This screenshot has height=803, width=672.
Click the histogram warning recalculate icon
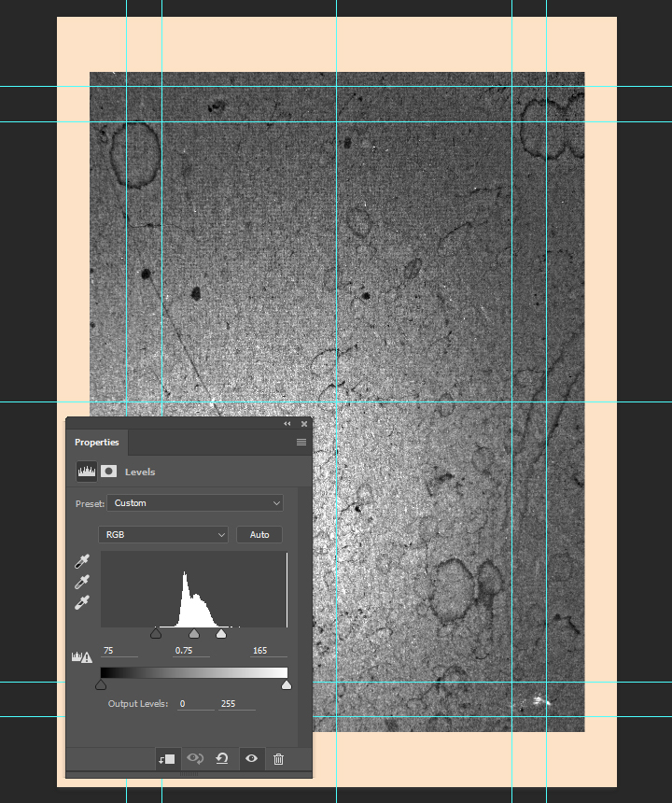coord(82,657)
